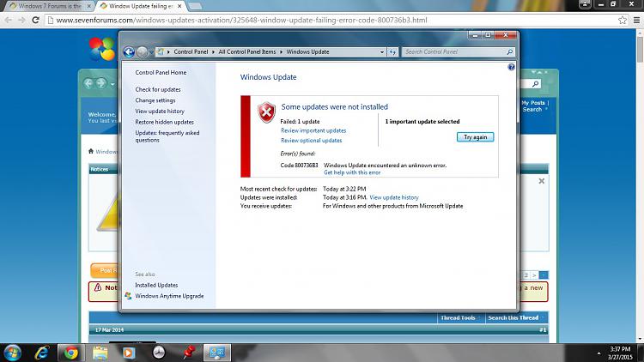Click error code text Code 800736B3
This screenshot has width=644, height=362.
pyautogui.click(x=299, y=166)
